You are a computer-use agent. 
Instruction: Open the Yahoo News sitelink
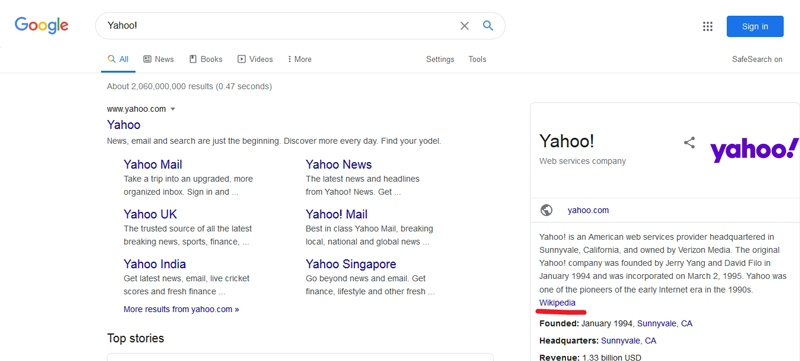point(338,164)
